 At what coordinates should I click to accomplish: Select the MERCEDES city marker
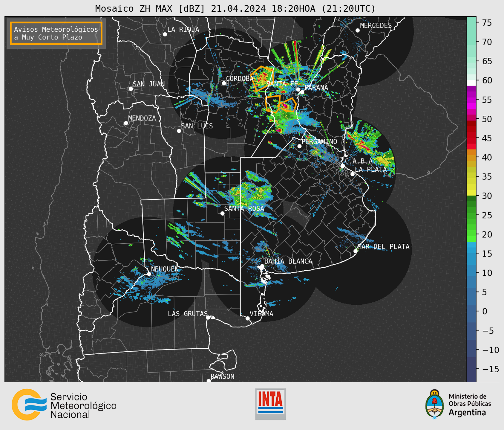pyautogui.click(x=358, y=31)
